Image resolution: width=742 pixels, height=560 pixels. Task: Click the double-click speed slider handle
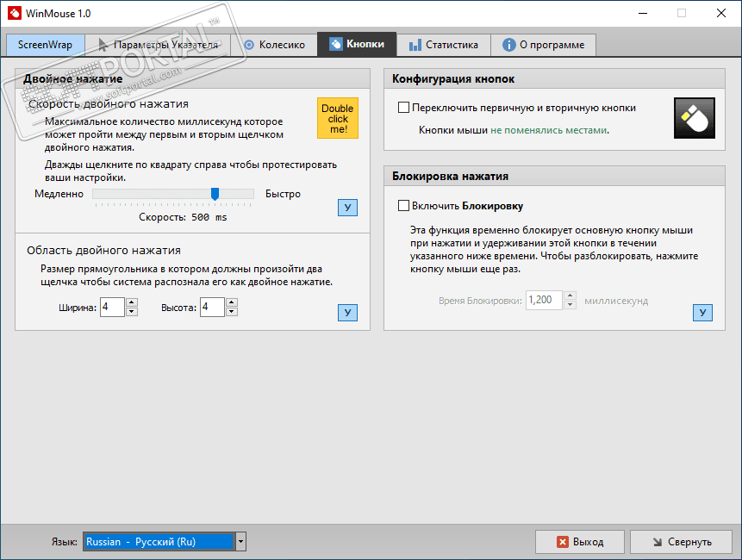215,194
